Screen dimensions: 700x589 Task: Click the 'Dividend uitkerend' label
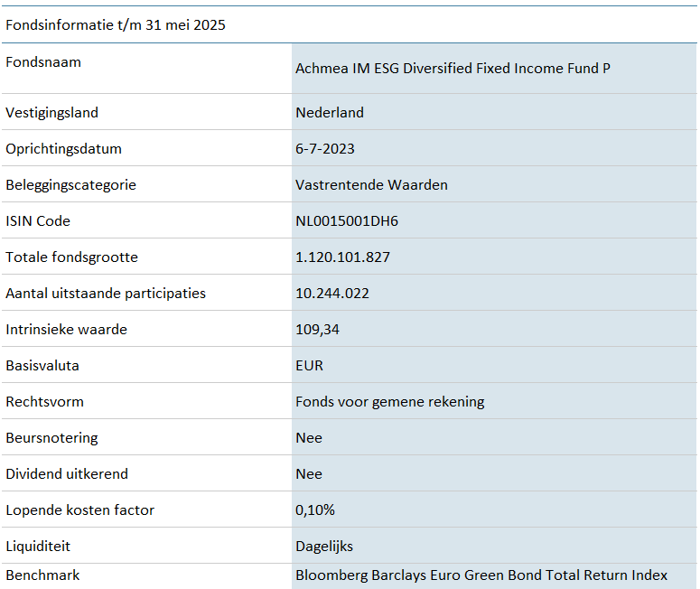(67, 474)
